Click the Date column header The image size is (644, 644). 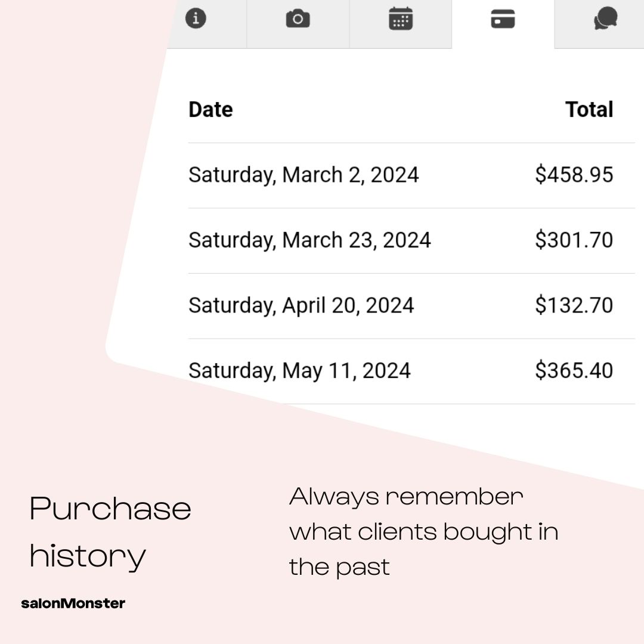210,110
